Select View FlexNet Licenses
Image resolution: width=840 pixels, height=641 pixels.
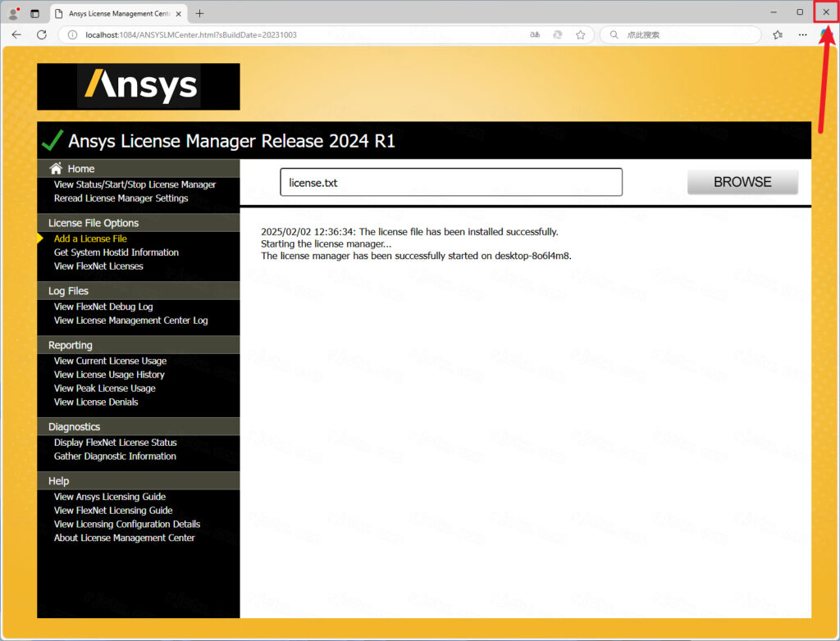(x=98, y=266)
